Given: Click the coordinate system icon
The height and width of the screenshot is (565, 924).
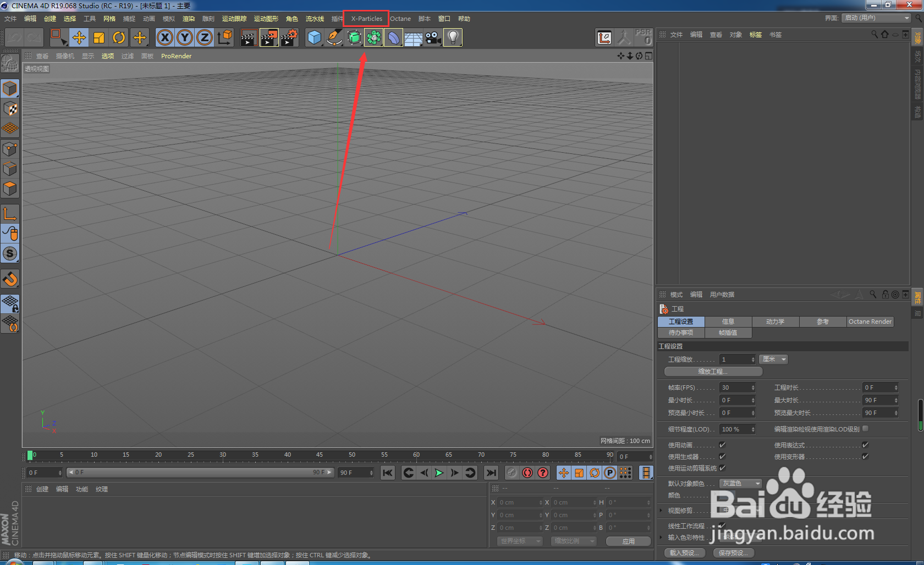Looking at the screenshot, I should pos(225,37).
